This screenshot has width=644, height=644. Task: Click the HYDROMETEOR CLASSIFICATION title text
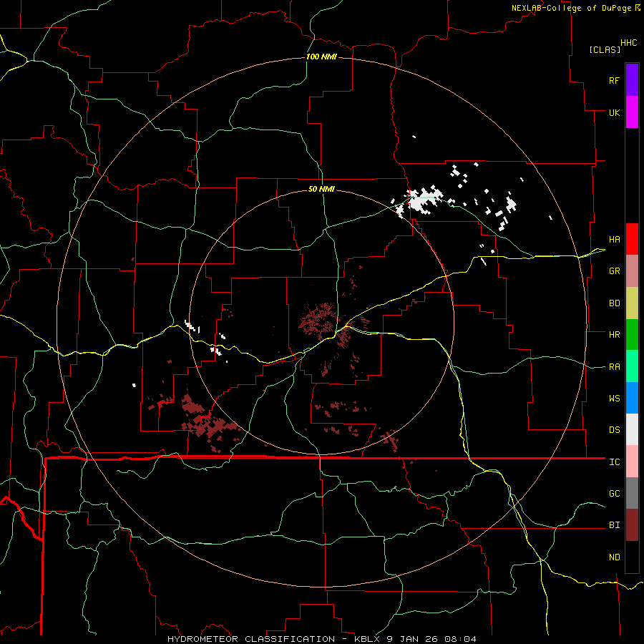tap(251, 639)
